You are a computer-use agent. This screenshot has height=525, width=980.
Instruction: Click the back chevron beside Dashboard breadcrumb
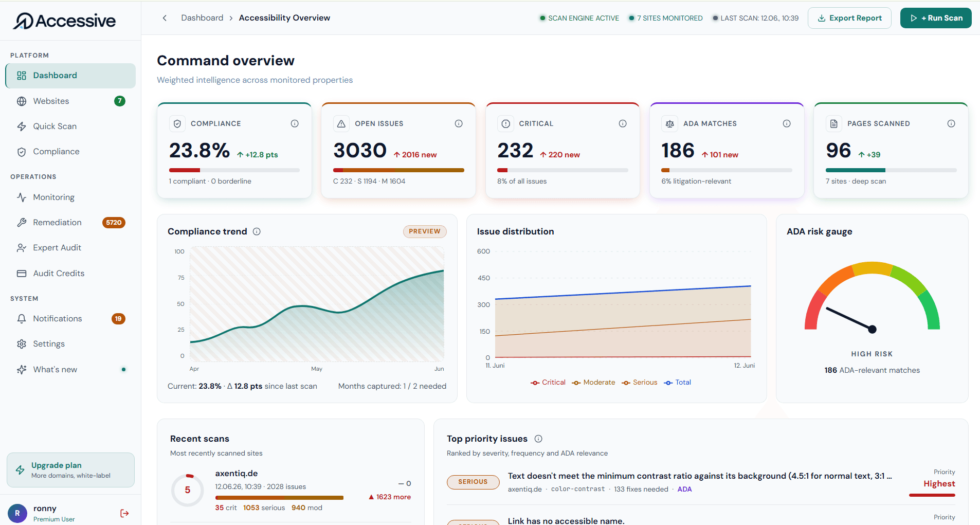tap(165, 18)
